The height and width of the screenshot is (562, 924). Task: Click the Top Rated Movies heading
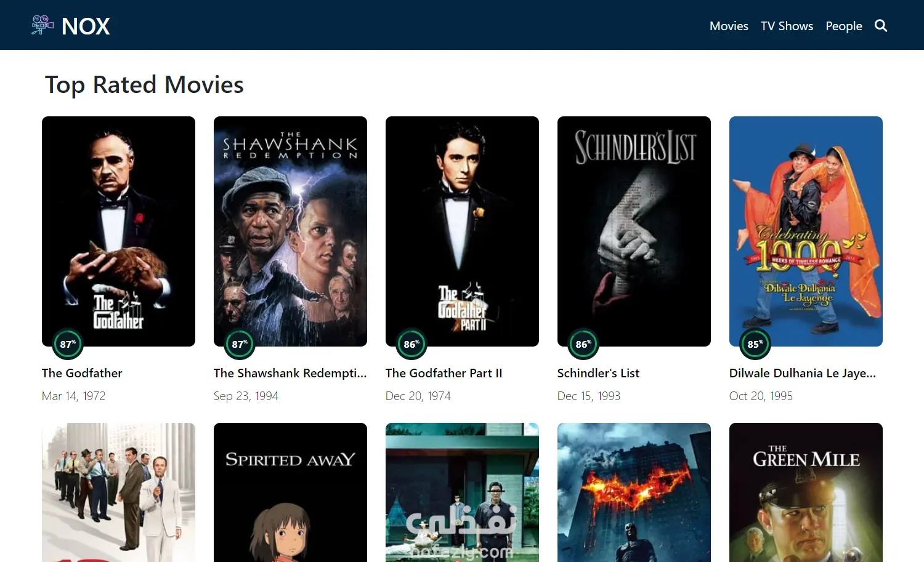coord(144,85)
